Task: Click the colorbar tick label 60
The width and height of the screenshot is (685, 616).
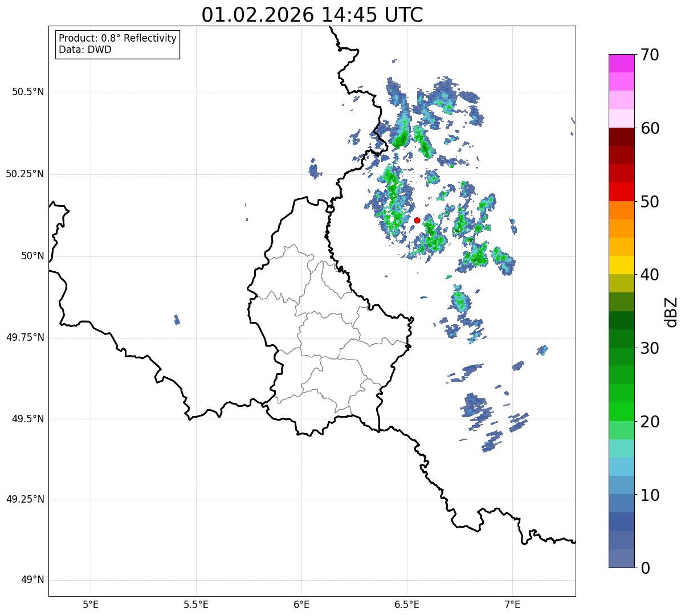Action: tap(650, 128)
